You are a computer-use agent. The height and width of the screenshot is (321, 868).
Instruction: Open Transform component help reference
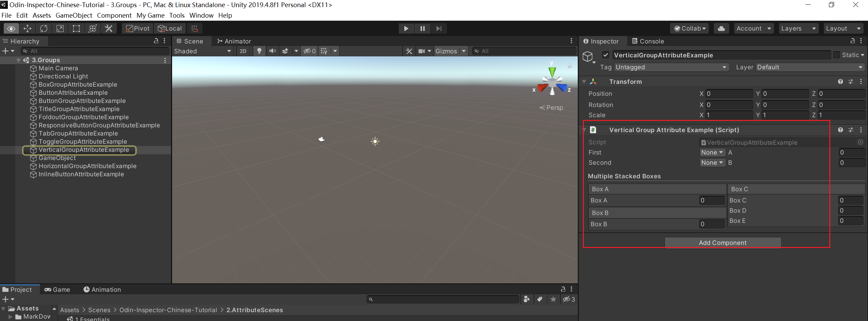(840, 82)
